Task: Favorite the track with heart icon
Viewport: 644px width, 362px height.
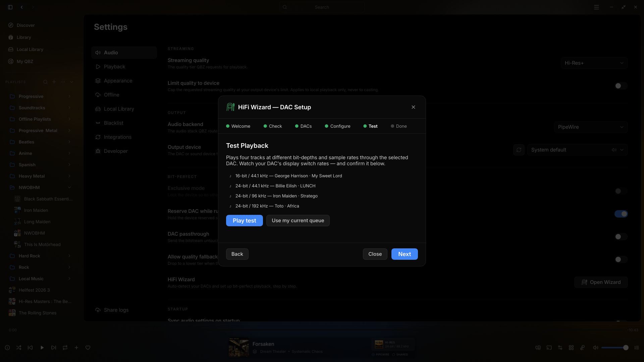Action: point(88,348)
